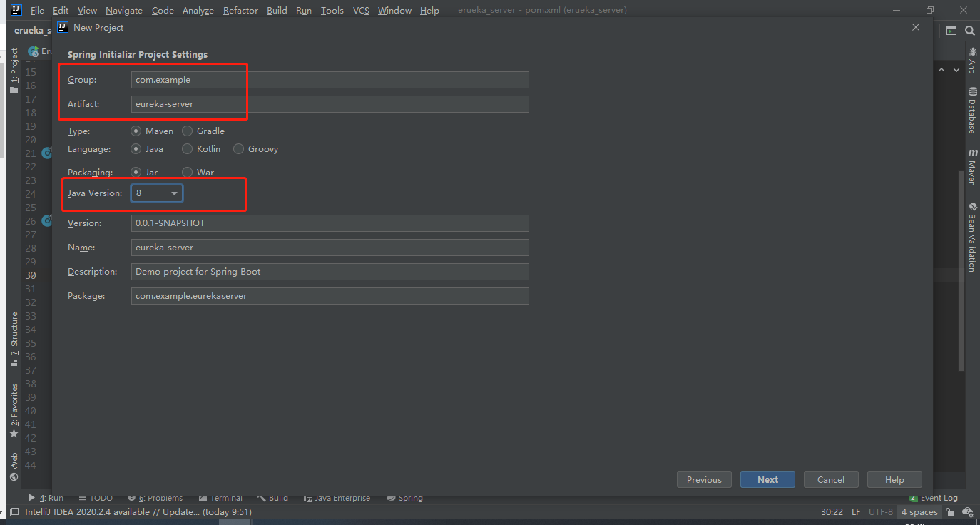Screen dimensions: 980x525
Task: Choose Groovy as the language
Action: [238, 149]
